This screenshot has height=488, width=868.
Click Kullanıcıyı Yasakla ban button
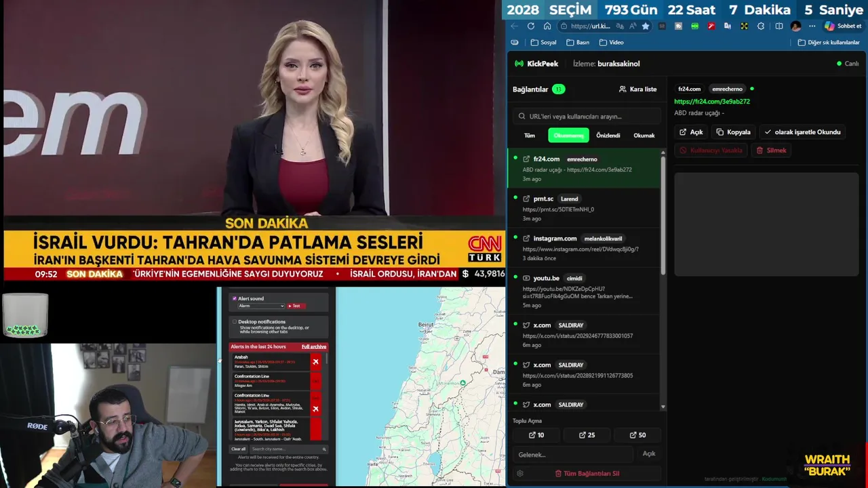tap(711, 150)
